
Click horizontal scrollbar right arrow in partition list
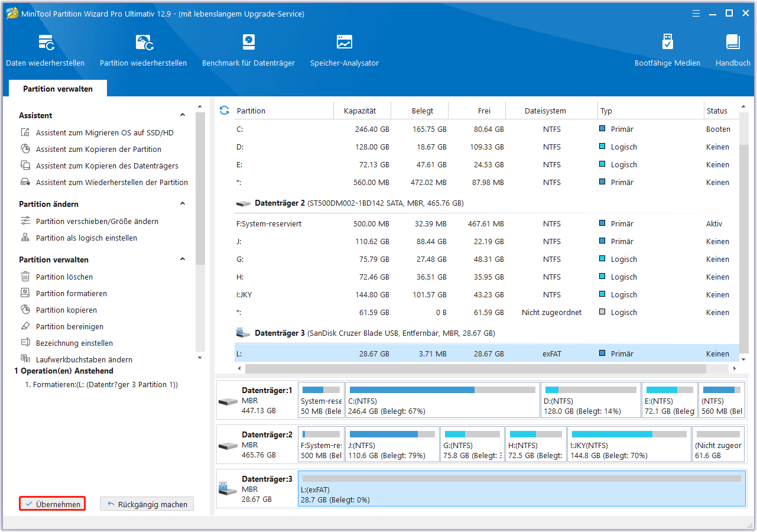pos(734,368)
